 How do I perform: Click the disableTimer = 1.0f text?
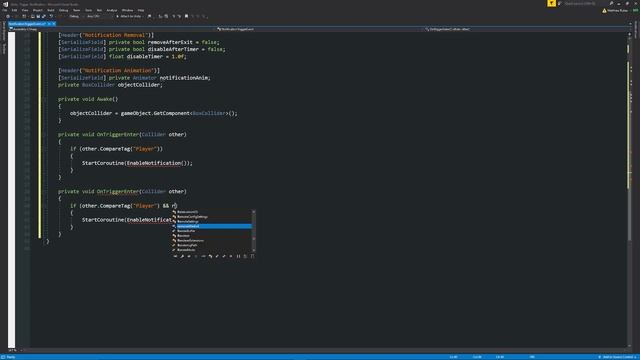tap(156, 56)
